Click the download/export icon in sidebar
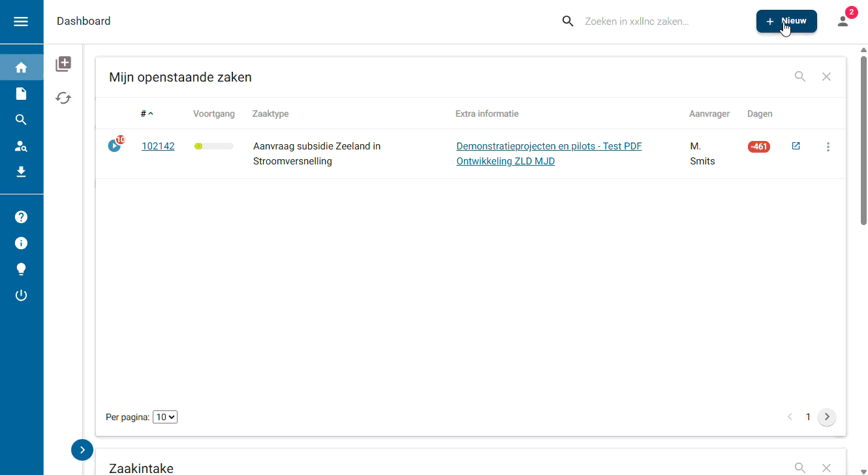 [21, 172]
